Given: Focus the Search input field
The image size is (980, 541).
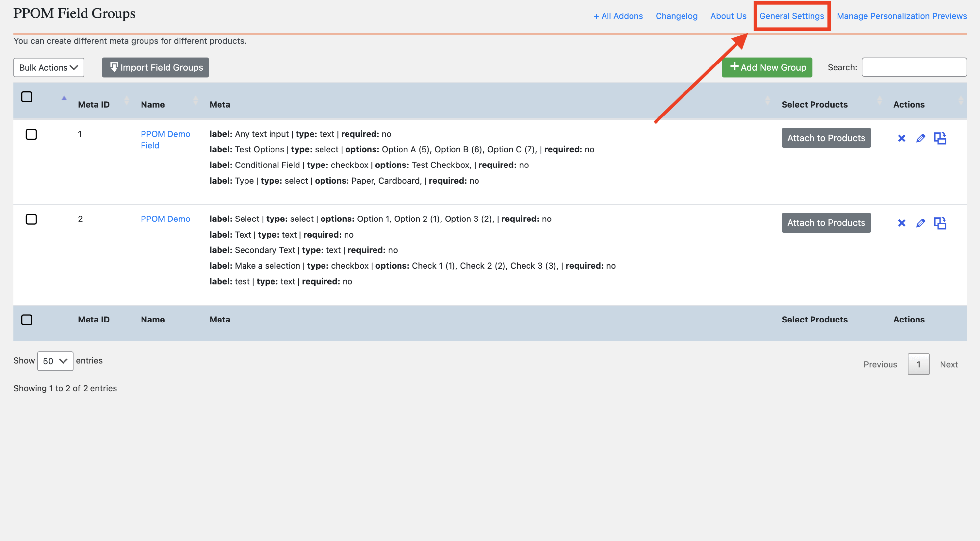Looking at the screenshot, I should click(914, 67).
